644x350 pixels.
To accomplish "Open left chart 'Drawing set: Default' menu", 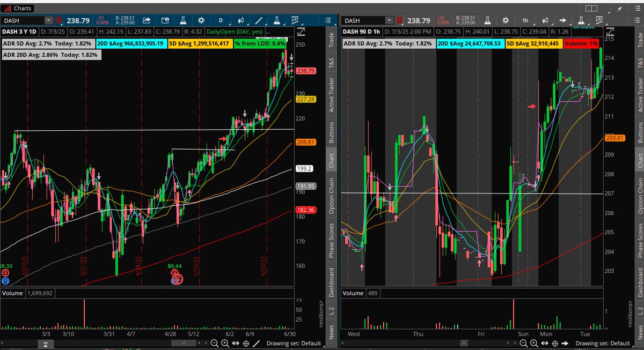I will tap(294, 344).
